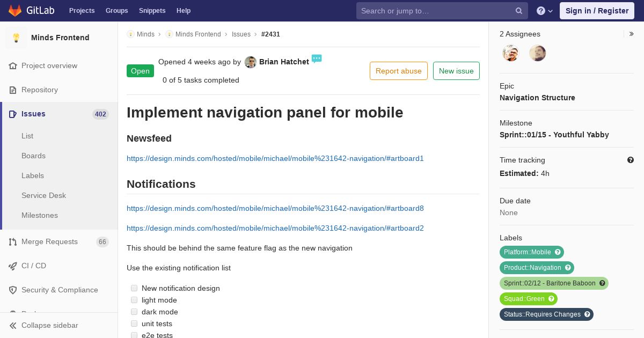Select Labels under Issues
Viewport: 644px width, 338px height.
pos(33,175)
